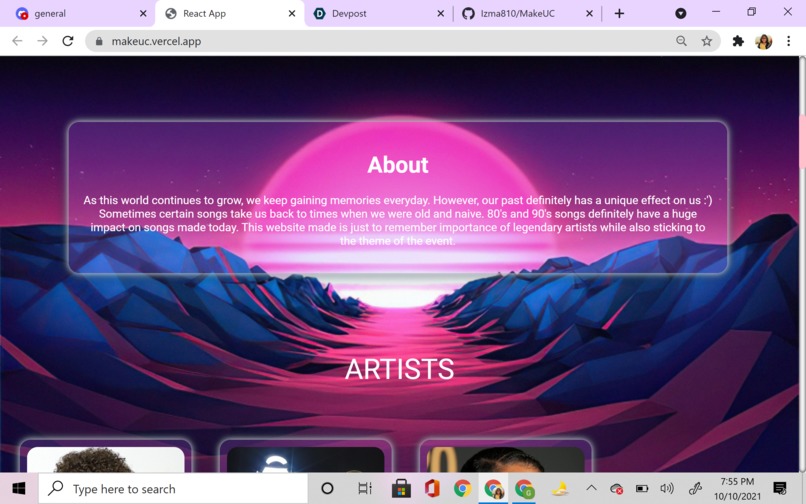The width and height of the screenshot is (806, 504).
Task: Open the clock showing 7:55 PM
Action: [737, 489]
